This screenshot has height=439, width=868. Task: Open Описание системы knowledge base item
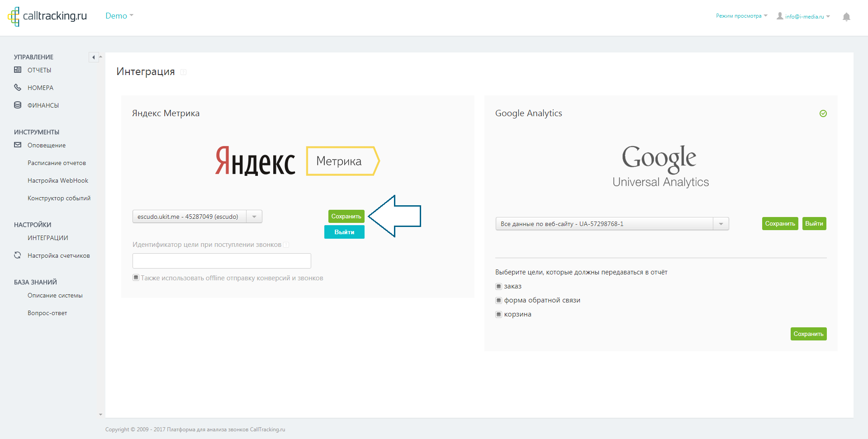point(55,295)
